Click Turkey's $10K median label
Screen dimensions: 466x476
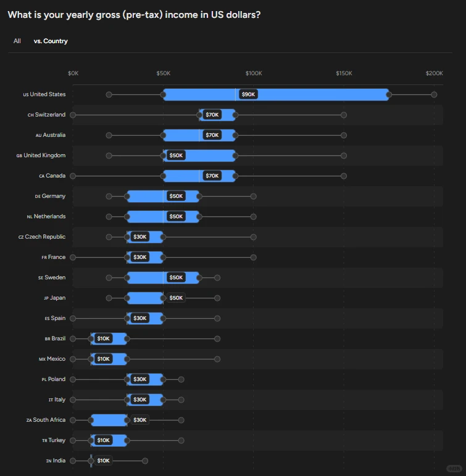[103, 440]
